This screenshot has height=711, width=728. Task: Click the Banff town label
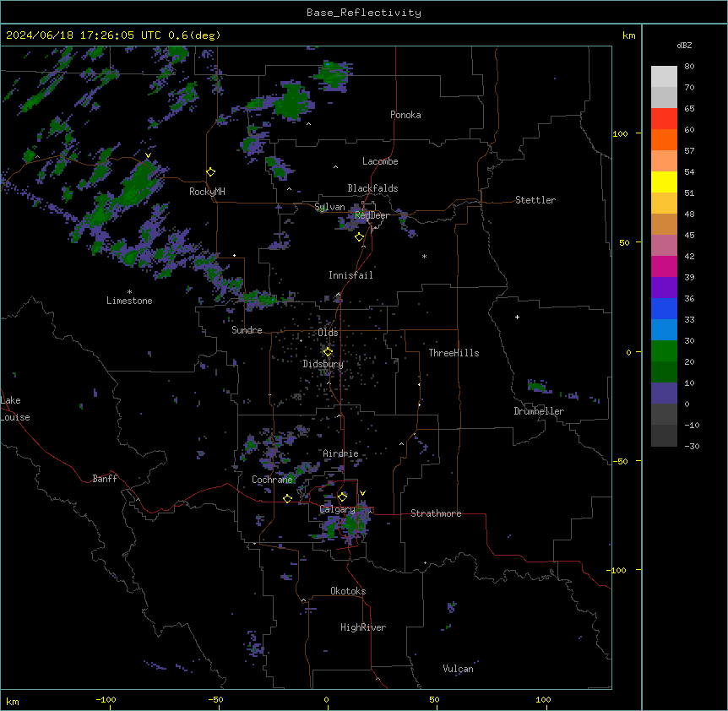(x=105, y=479)
